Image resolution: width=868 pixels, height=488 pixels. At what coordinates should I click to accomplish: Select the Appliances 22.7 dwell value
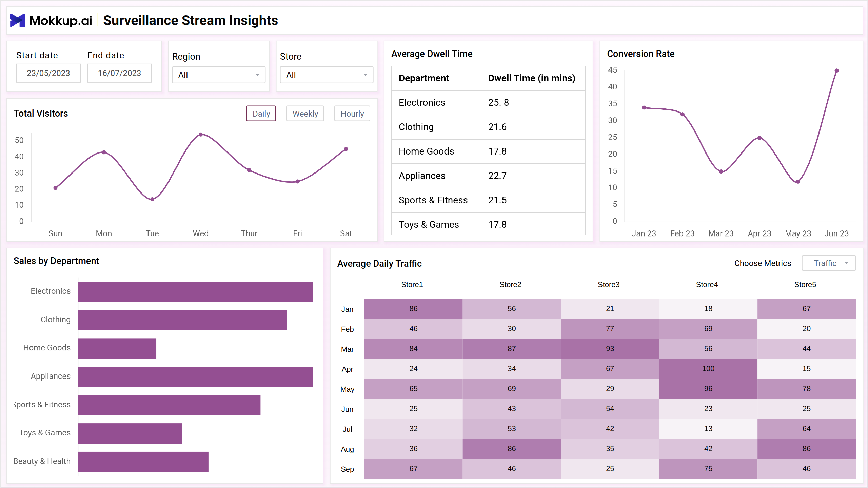(x=497, y=176)
